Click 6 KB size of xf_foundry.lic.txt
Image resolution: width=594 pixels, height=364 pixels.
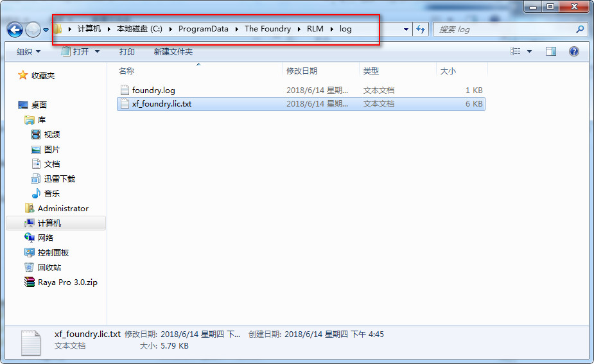(474, 104)
